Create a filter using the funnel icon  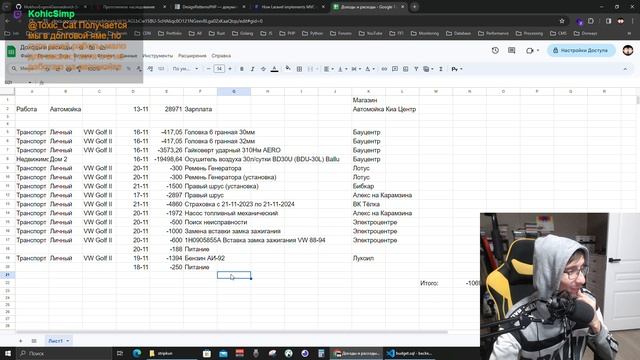[x=416, y=69]
